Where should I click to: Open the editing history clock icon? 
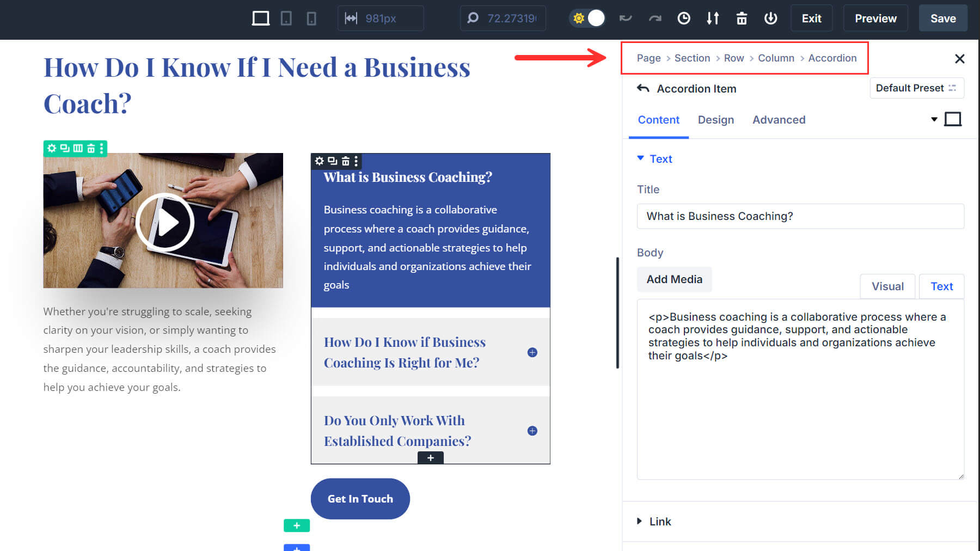684,18
